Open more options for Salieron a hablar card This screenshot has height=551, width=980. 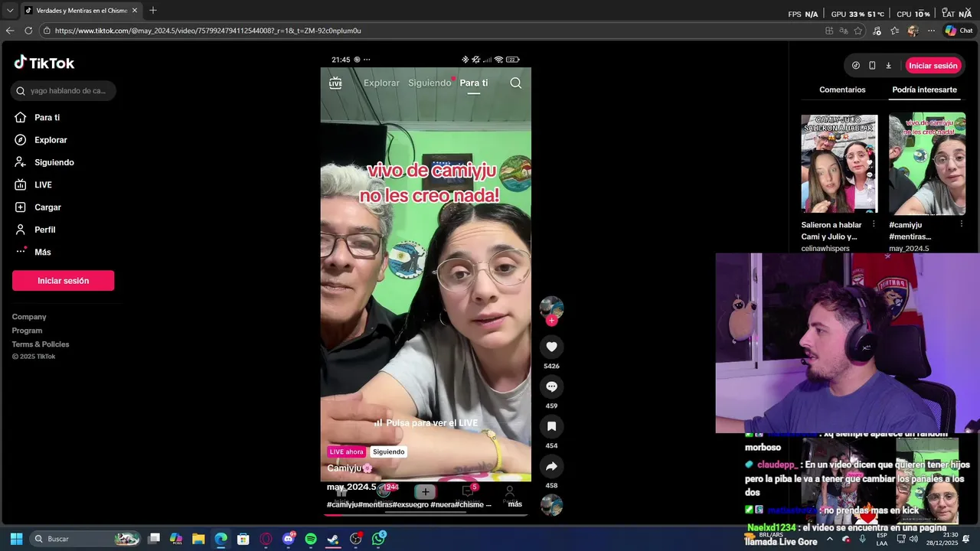click(x=874, y=224)
